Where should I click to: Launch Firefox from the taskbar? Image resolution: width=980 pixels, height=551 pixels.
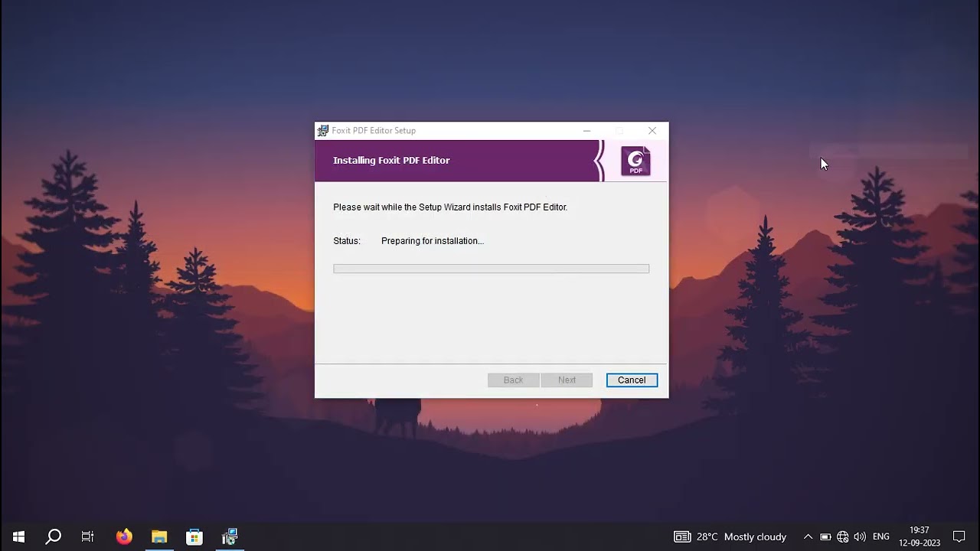coord(124,536)
